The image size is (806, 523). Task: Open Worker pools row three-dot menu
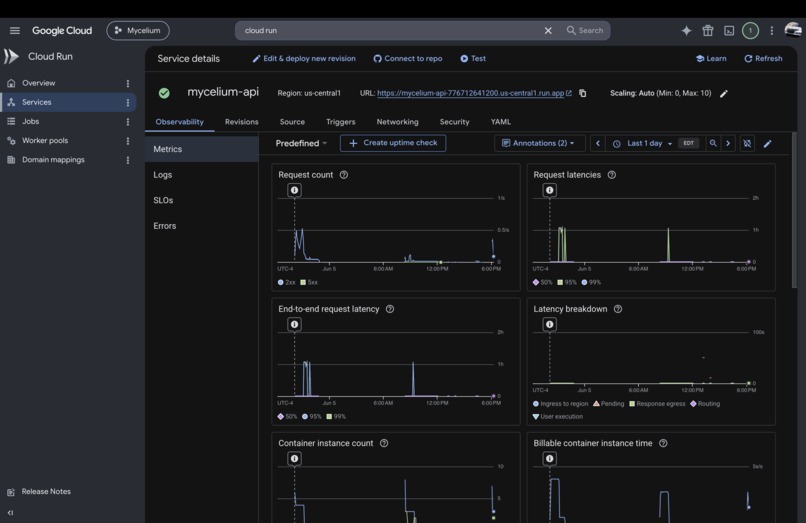click(x=127, y=141)
